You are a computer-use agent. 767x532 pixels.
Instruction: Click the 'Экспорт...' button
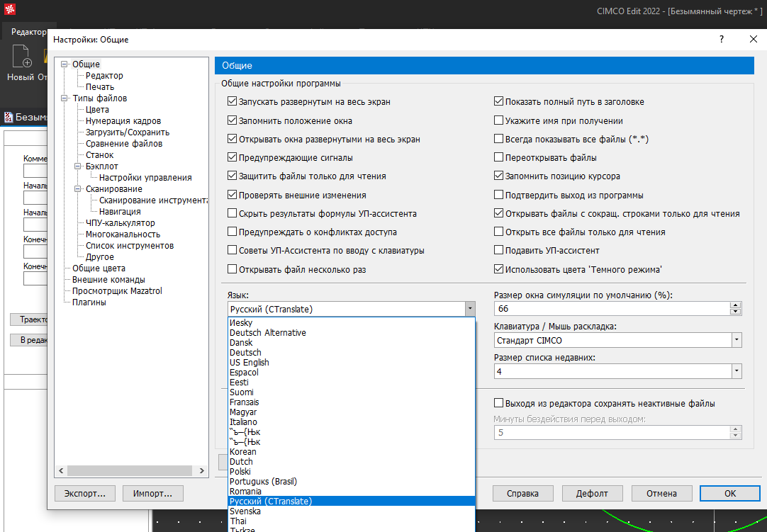[85, 493]
